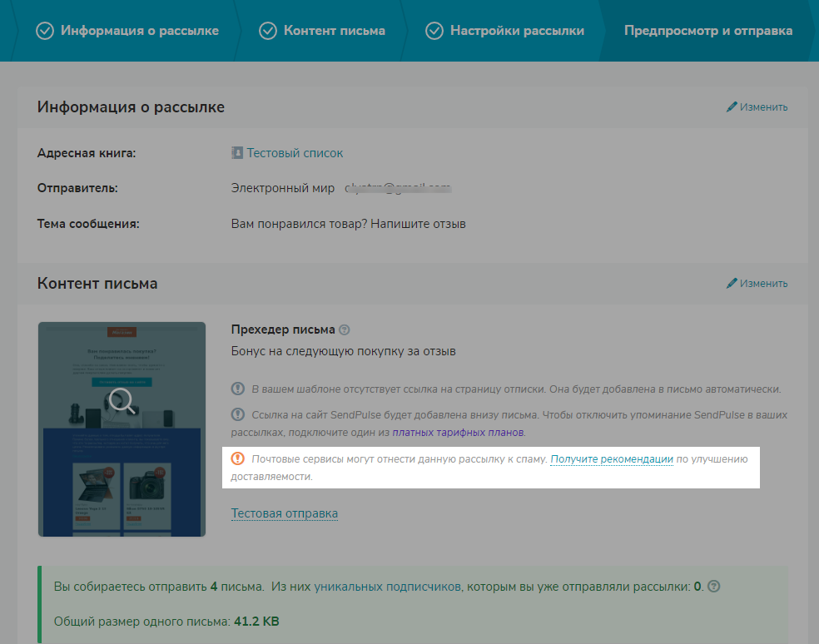Image resolution: width=819 pixels, height=644 pixels.
Task: Open help icon next to Прехедер письма
Action: point(345,329)
